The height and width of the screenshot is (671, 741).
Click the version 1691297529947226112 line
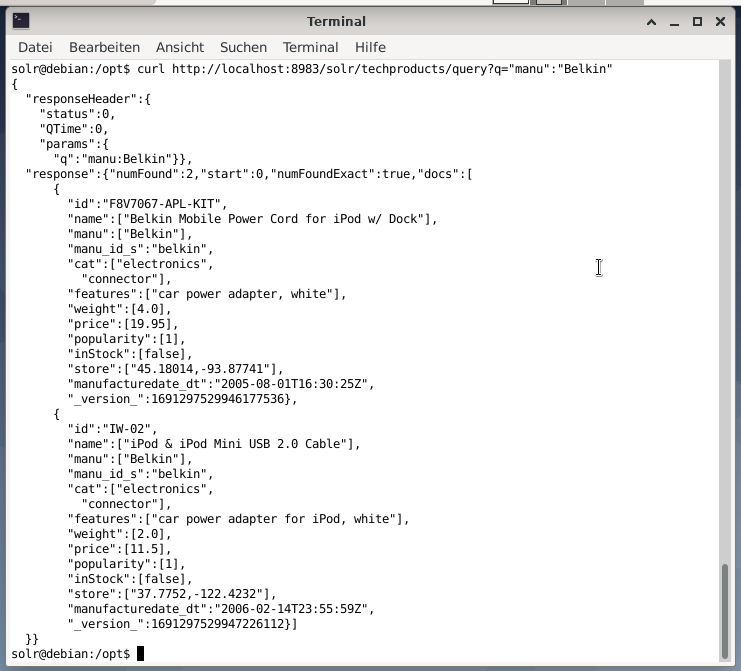pos(182,624)
